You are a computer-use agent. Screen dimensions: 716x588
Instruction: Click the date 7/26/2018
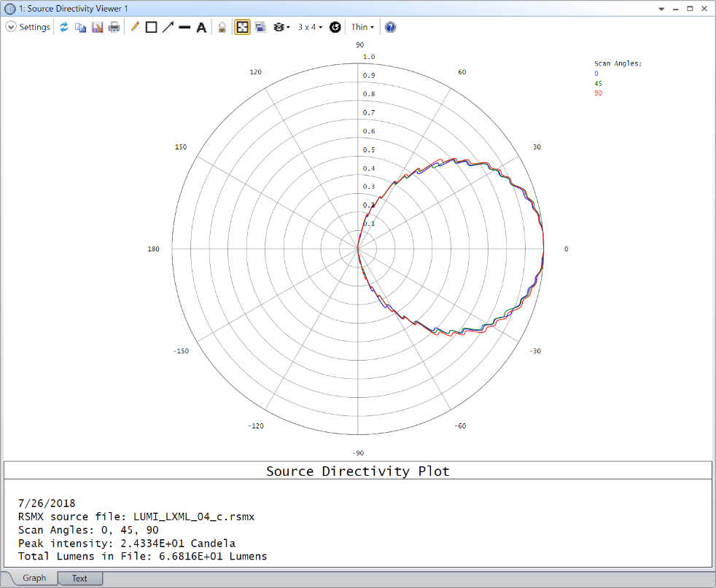coord(47,503)
